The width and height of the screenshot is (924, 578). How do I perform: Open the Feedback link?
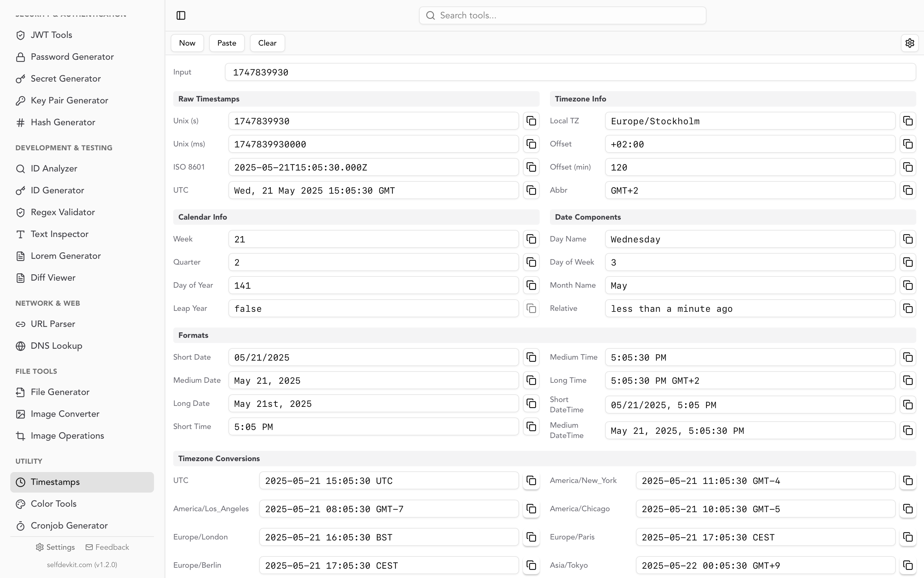coord(107,547)
